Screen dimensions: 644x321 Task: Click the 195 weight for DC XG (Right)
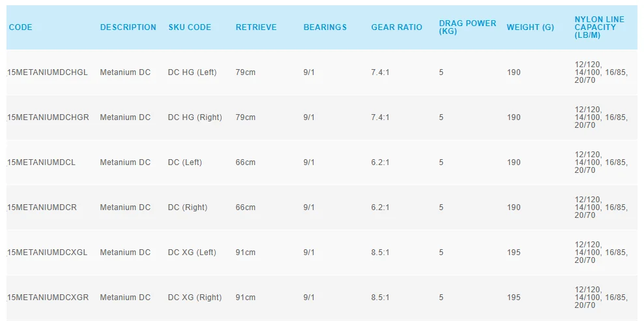(514, 298)
